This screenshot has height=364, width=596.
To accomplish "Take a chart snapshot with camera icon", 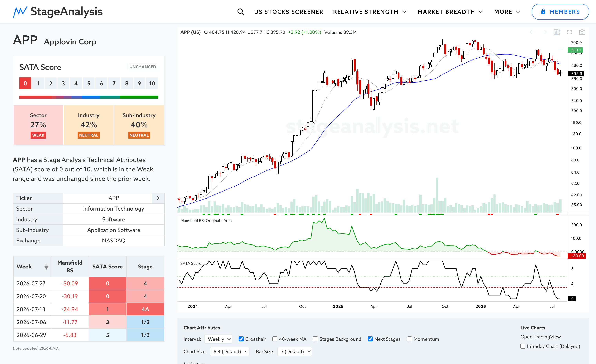I will (582, 32).
